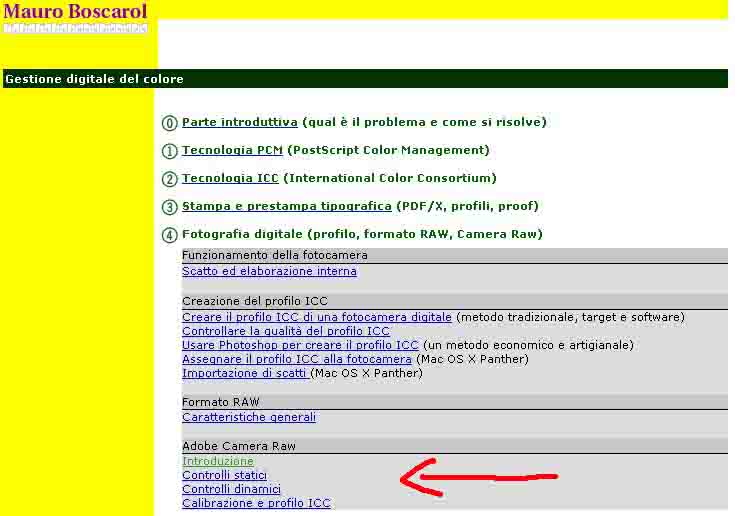Open Usare Photoshop per creare il profilo
Screen dimensions: 735x516
click(300, 345)
